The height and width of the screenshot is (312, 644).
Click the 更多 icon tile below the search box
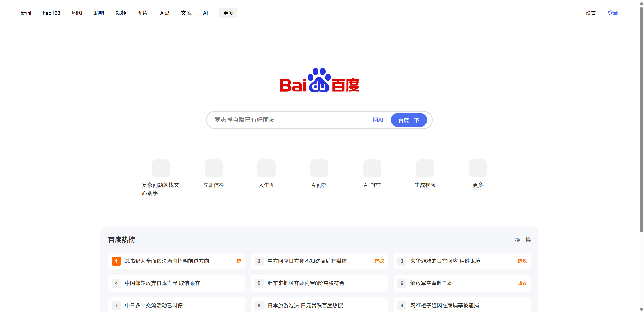[478, 168]
